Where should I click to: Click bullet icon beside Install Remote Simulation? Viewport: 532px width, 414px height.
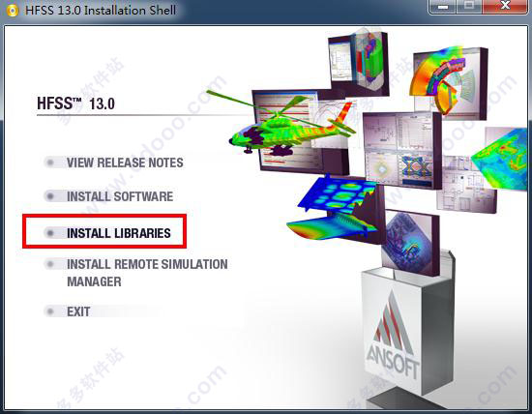coord(50,264)
